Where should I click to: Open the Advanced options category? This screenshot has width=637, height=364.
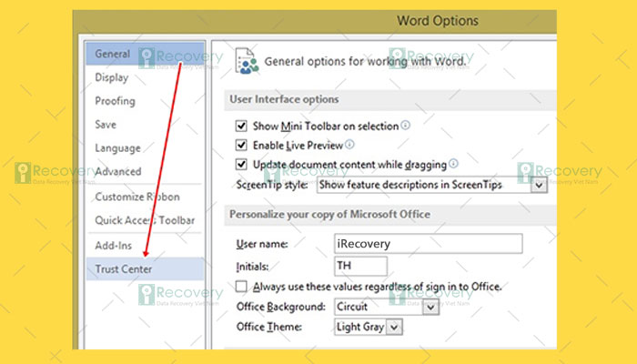(x=145, y=171)
